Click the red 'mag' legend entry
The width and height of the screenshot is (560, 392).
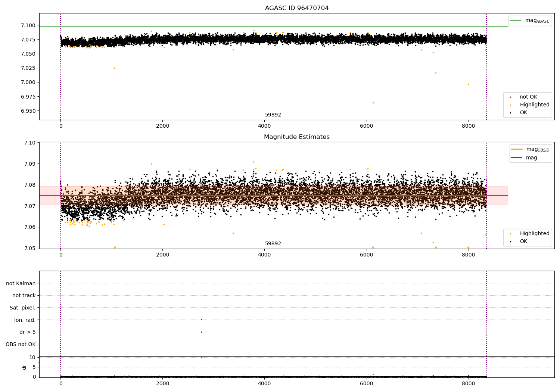(525, 158)
